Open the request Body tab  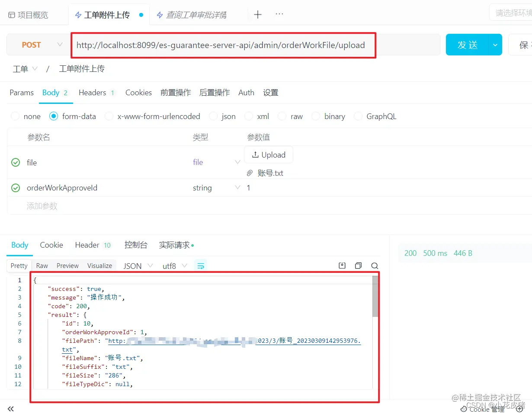[55, 93]
